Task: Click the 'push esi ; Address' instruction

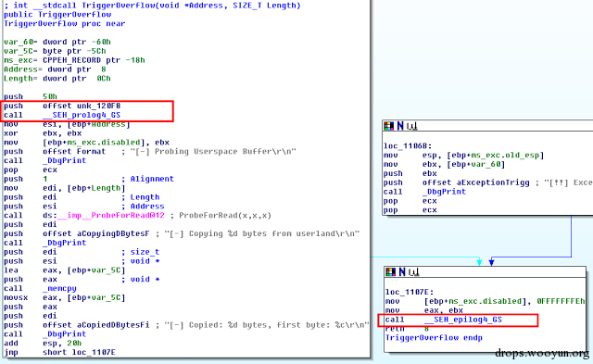Action: (x=84, y=206)
